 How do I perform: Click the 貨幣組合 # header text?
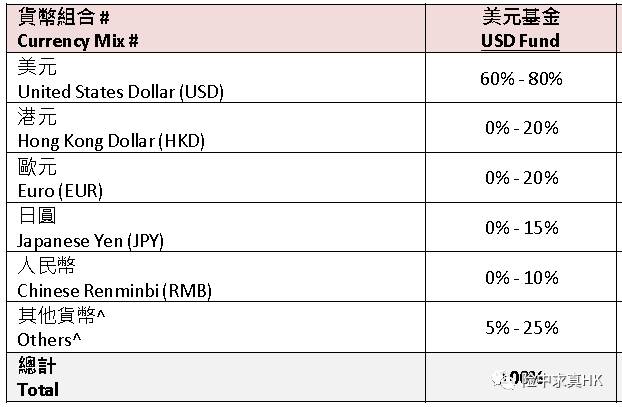pyautogui.click(x=63, y=19)
